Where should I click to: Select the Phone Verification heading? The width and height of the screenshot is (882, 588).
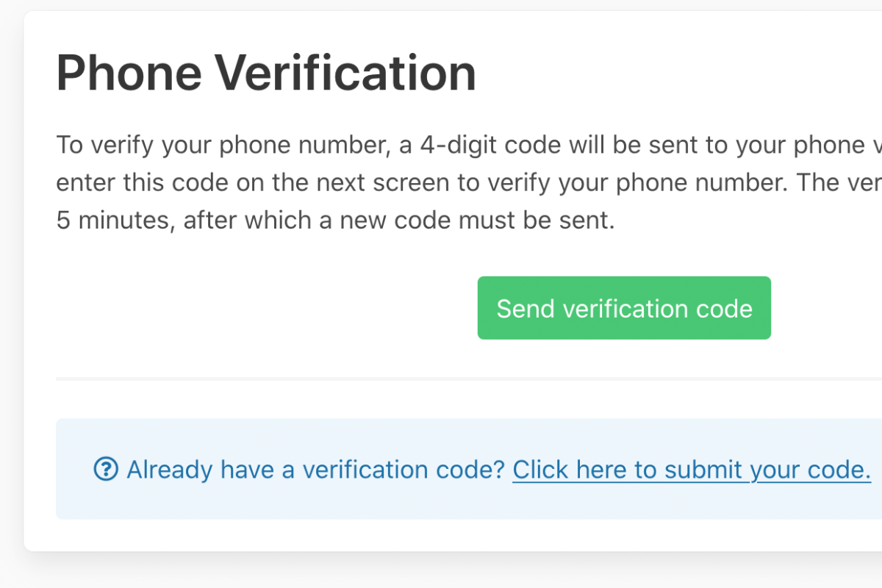(266, 72)
